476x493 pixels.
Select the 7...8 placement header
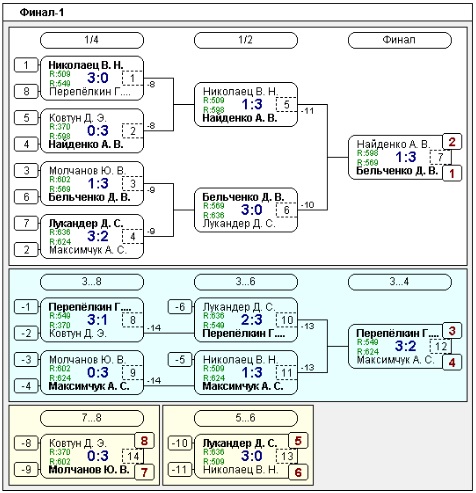coord(92,418)
